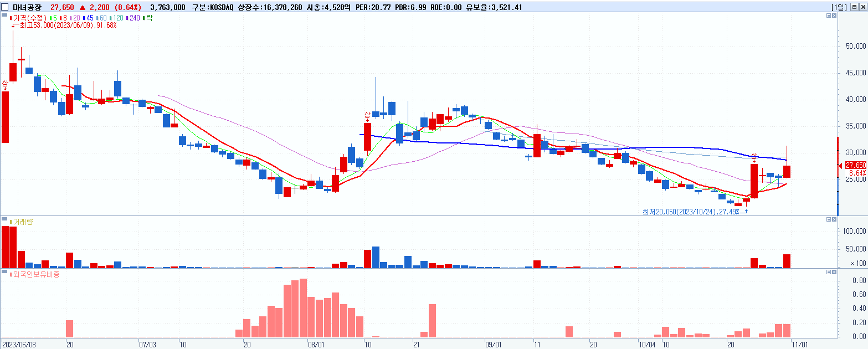The height and width of the screenshot is (349, 868).
Task: Select the green 5-day moving average legend
Action: coord(53,18)
